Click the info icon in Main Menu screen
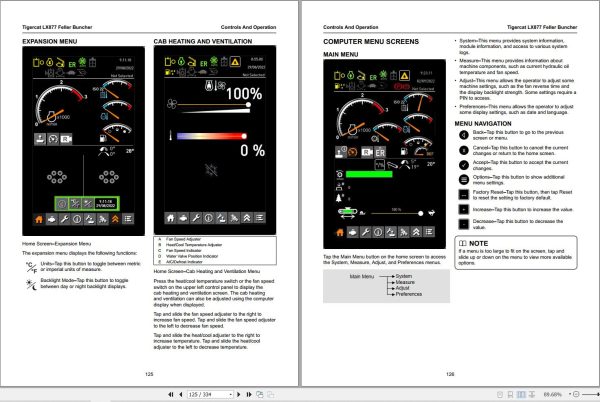 tap(378, 232)
